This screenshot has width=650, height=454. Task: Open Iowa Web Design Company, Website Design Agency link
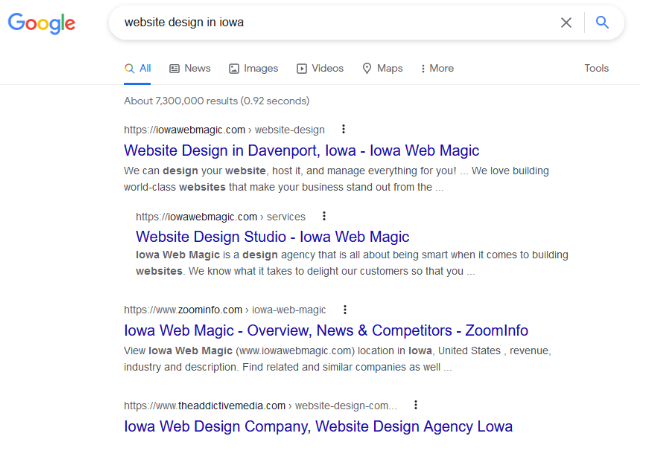318,426
